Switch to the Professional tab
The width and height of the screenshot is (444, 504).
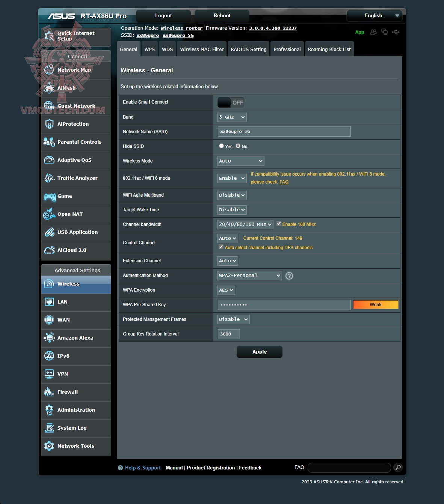287,49
